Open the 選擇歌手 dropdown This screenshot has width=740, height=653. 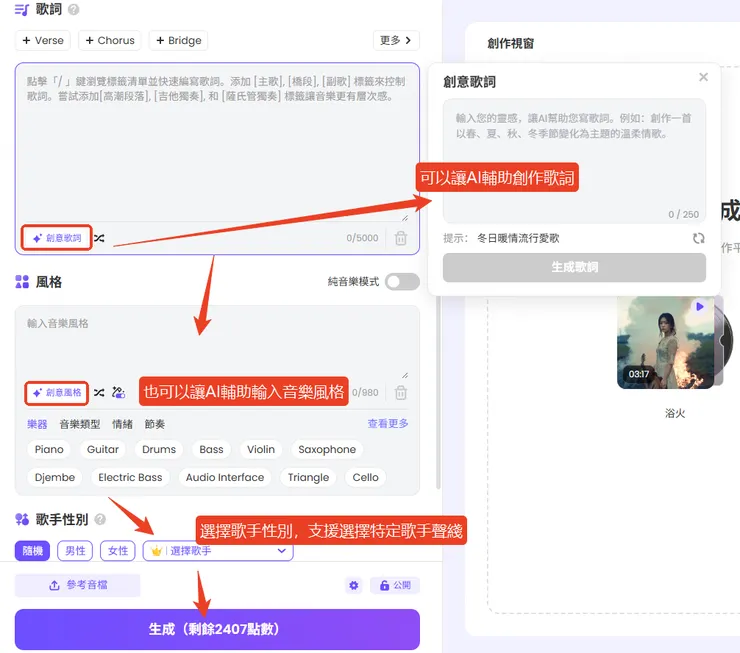tap(218, 551)
